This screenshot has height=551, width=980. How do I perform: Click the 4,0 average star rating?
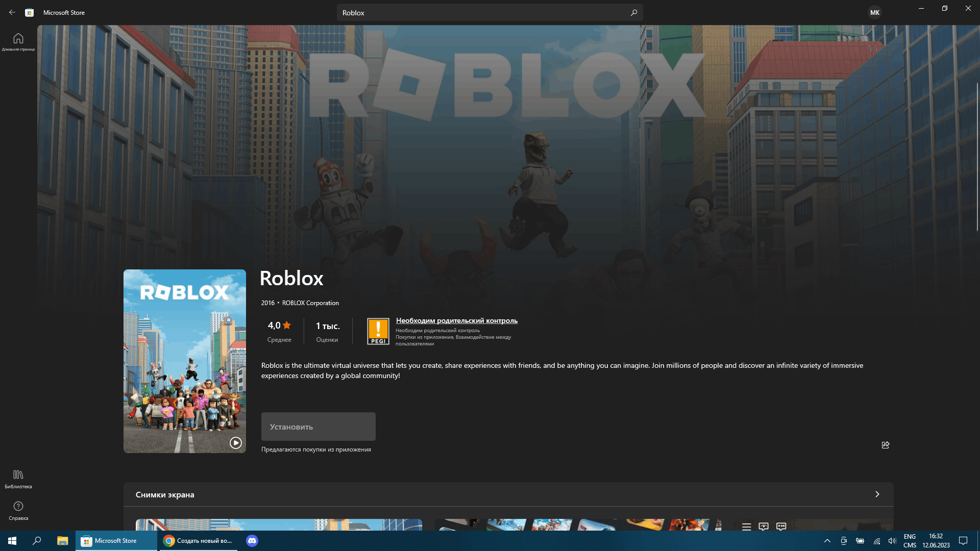tap(279, 331)
